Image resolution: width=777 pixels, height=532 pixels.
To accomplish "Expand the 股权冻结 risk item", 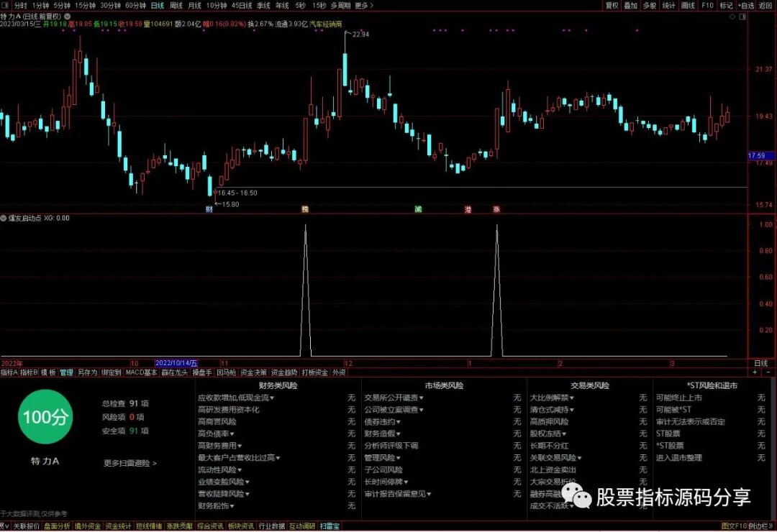I will click(548, 434).
